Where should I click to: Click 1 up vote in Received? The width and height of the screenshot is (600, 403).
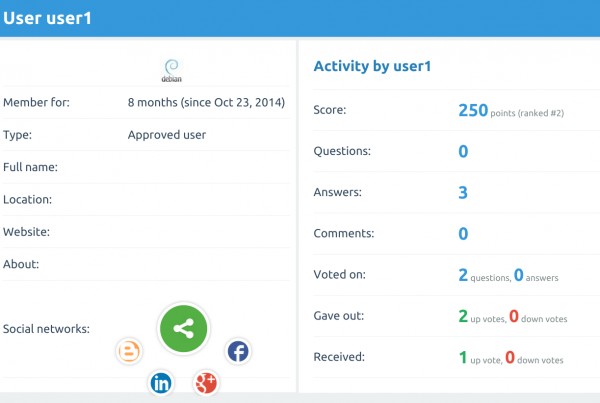pos(480,357)
